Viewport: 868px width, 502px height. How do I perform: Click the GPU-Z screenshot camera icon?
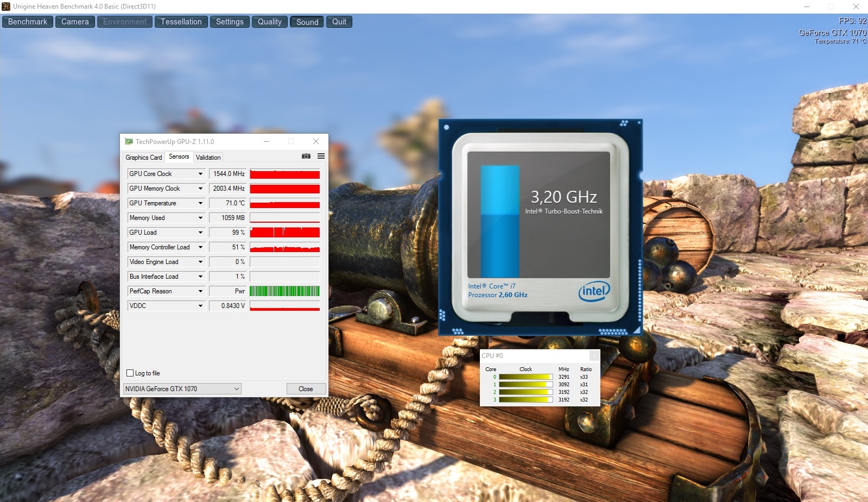[306, 156]
